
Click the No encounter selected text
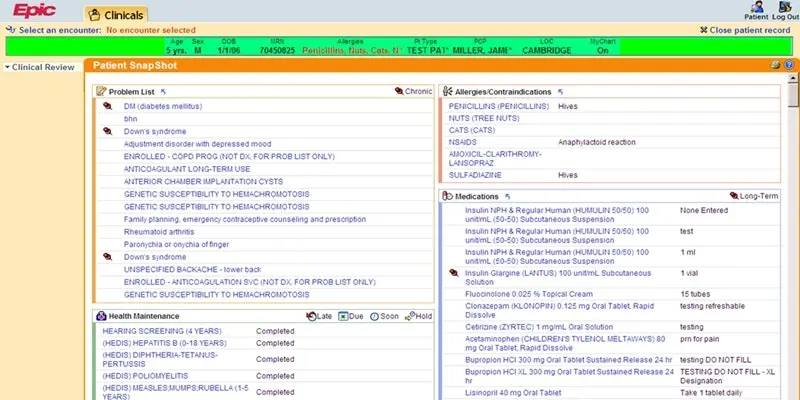[x=151, y=30]
